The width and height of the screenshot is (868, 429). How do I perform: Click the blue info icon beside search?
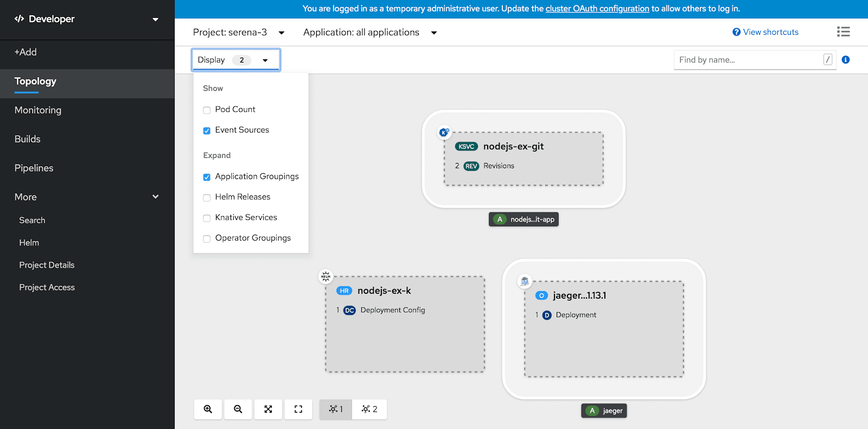tap(846, 60)
